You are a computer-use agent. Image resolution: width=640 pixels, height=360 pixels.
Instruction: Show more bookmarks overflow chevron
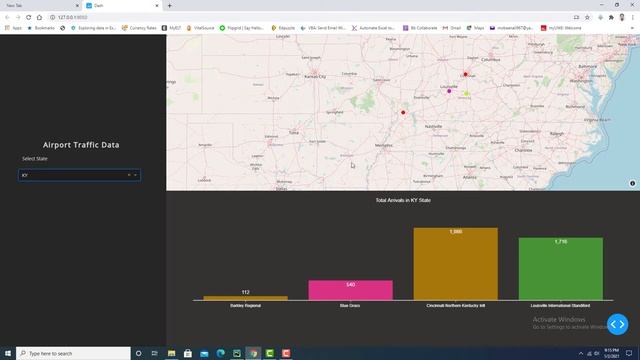point(632,28)
